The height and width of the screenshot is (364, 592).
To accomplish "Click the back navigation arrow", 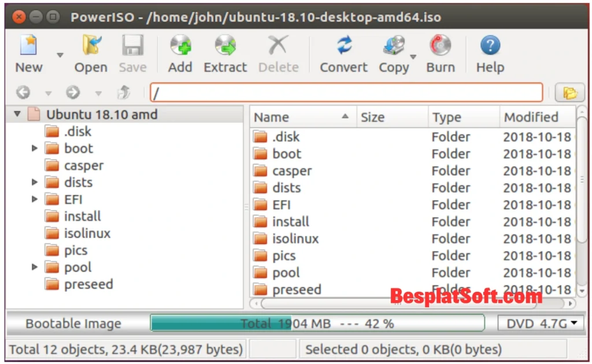I will click(x=23, y=92).
